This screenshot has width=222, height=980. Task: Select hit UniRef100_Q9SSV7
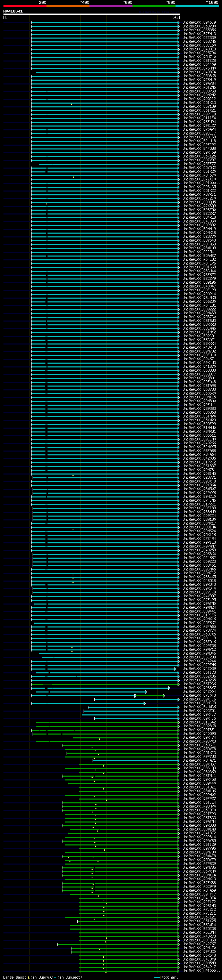pyautogui.click(x=199, y=688)
